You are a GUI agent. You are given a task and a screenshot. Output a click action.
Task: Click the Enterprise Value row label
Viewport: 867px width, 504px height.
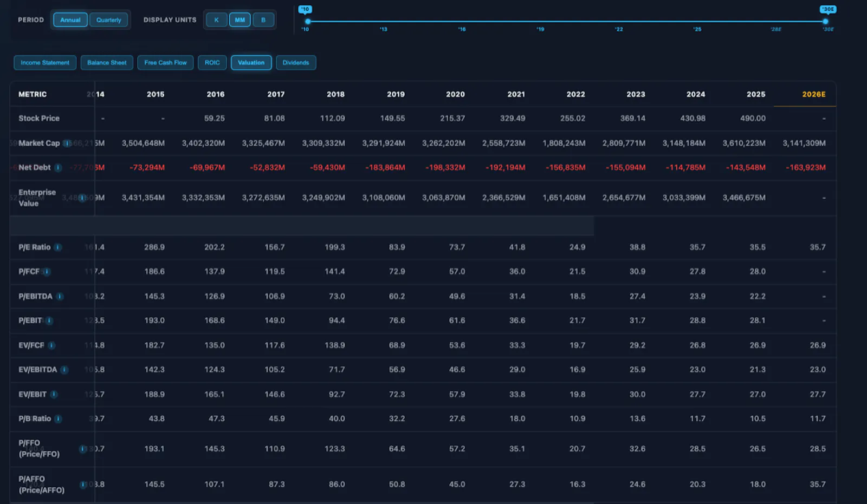coord(37,198)
